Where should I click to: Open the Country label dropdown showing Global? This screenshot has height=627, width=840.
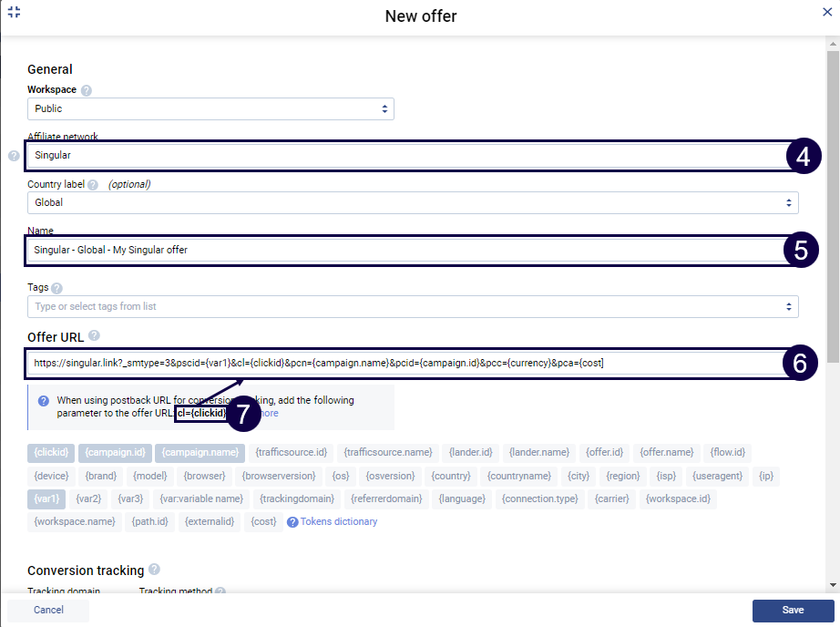click(x=413, y=202)
